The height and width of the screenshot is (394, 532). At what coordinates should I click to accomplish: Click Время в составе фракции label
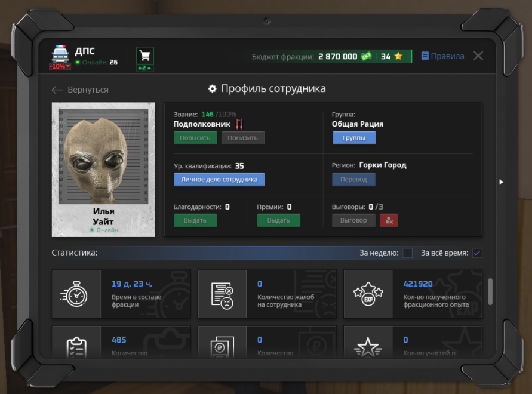click(x=136, y=301)
